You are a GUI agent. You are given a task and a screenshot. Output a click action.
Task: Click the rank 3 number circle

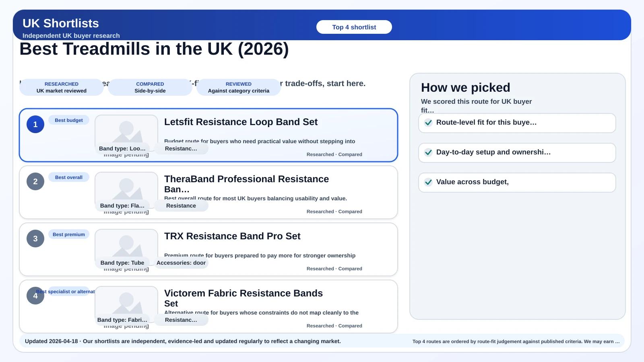tap(35, 239)
